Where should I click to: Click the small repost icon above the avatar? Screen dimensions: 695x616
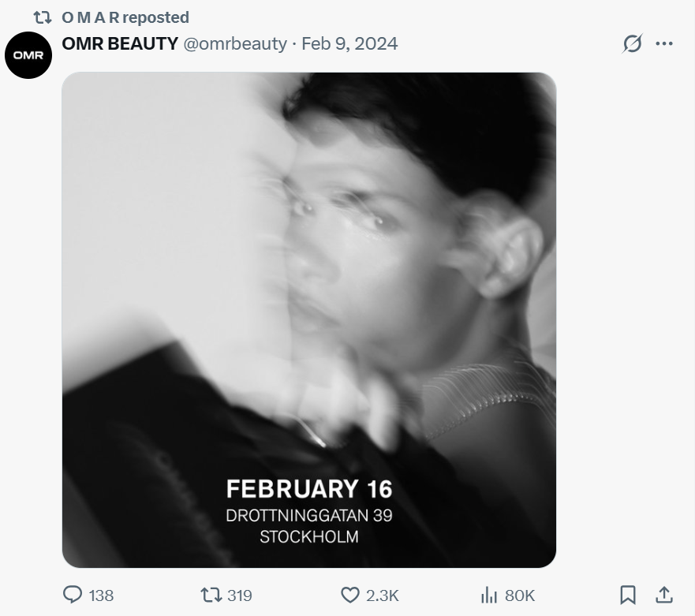coord(43,17)
